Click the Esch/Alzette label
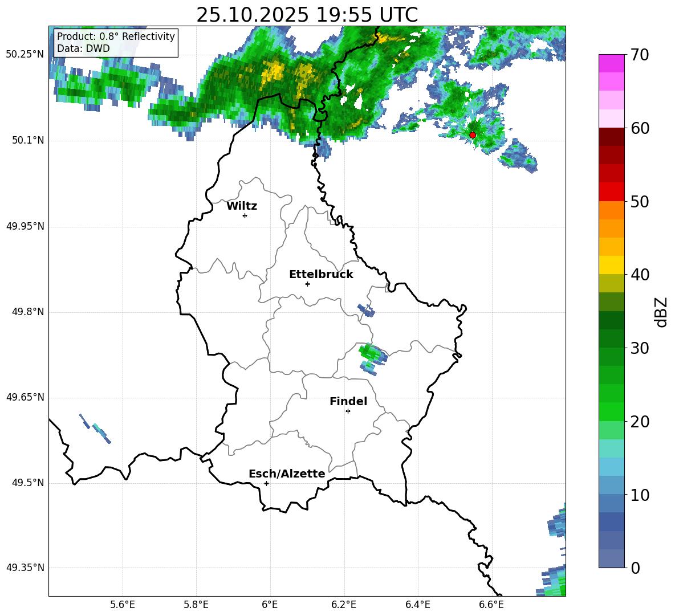Image resolution: width=675 pixels, height=616 pixels. tap(287, 474)
